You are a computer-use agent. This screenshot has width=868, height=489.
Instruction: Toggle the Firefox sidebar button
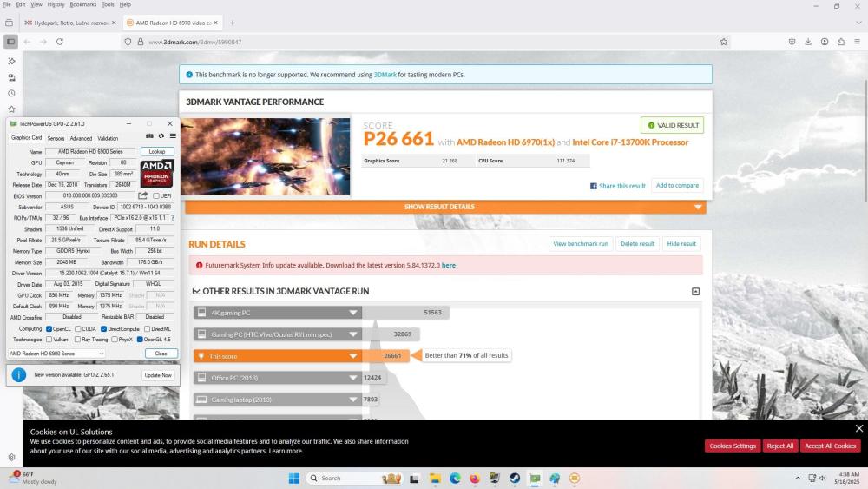coord(10,42)
